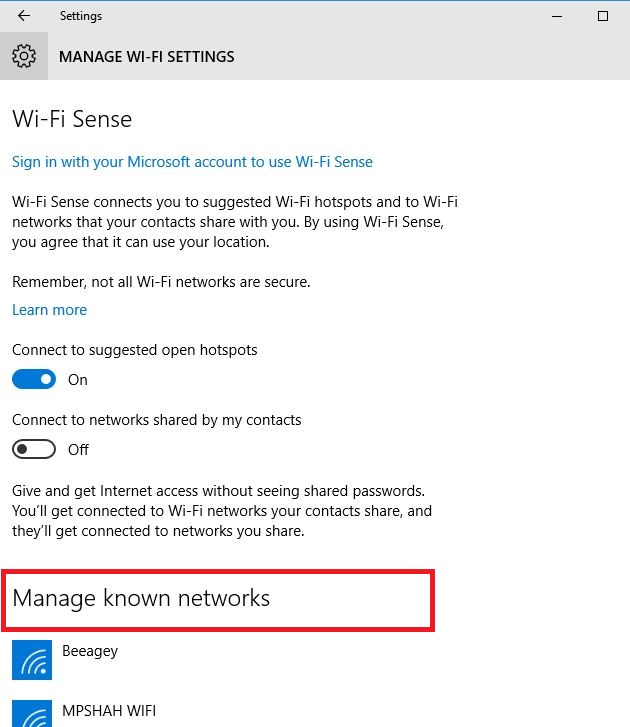Open the Microsoft account sign-in link

point(192,162)
